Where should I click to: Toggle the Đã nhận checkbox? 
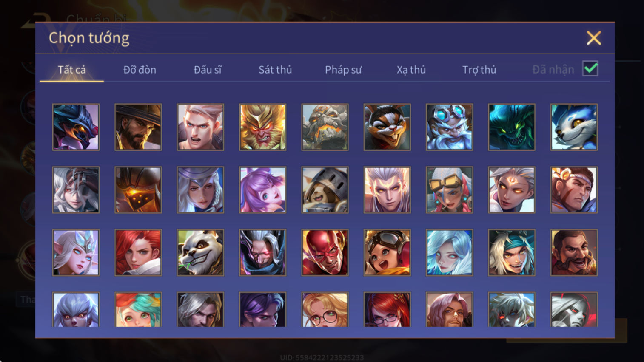[590, 68]
